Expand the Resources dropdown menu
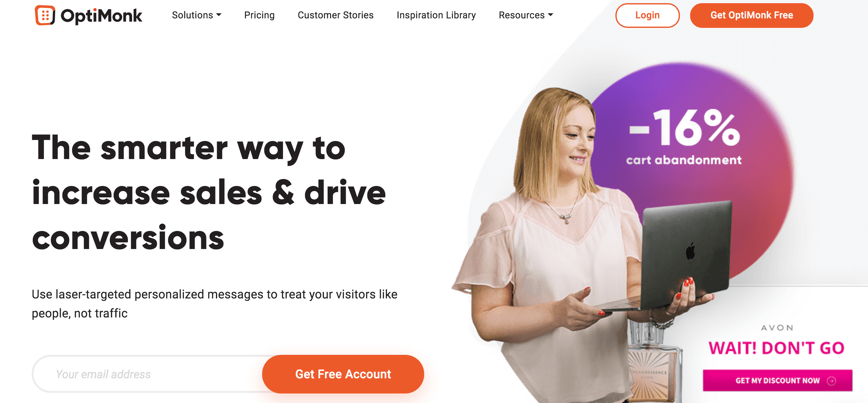Screen dimensions: 868x403 (526, 15)
